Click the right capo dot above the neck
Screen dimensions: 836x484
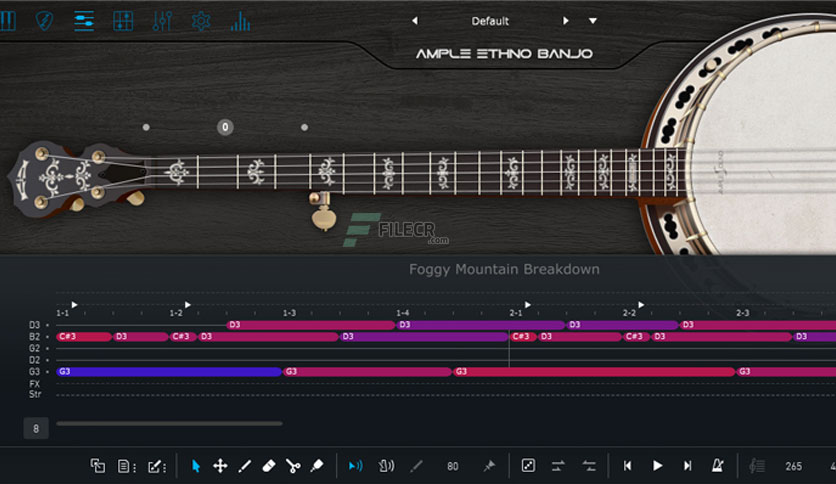coord(304,127)
